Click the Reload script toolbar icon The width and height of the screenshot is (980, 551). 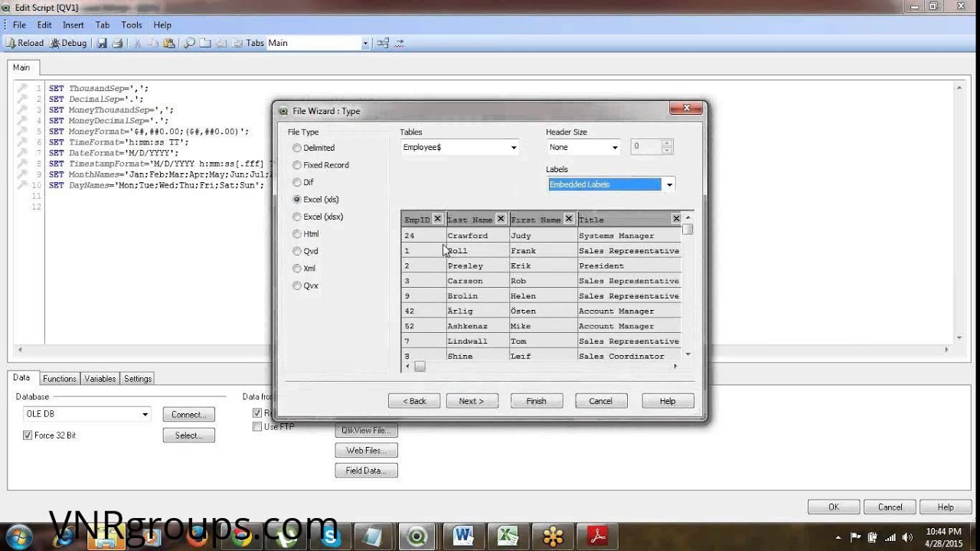point(25,43)
